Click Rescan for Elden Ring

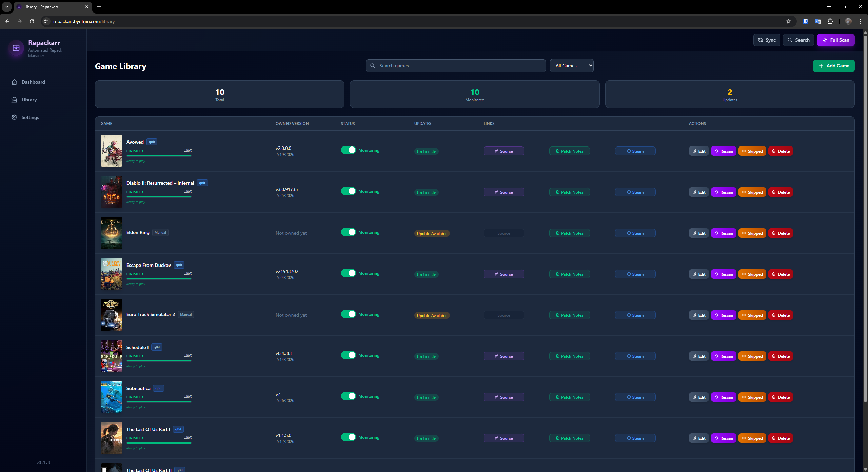coord(724,233)
